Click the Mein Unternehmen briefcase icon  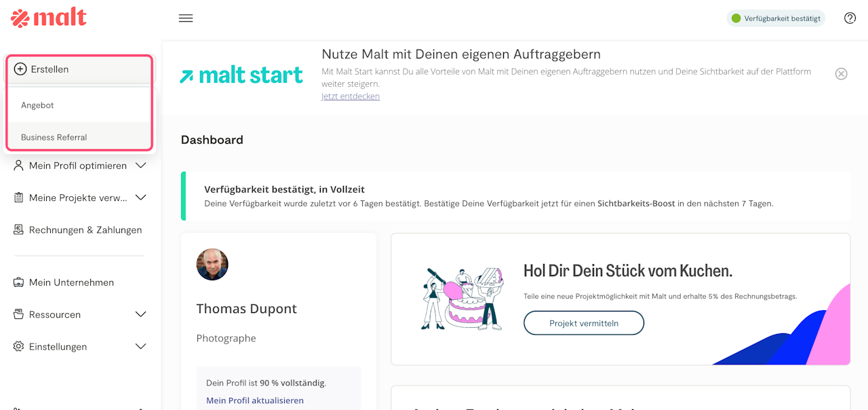19,282
